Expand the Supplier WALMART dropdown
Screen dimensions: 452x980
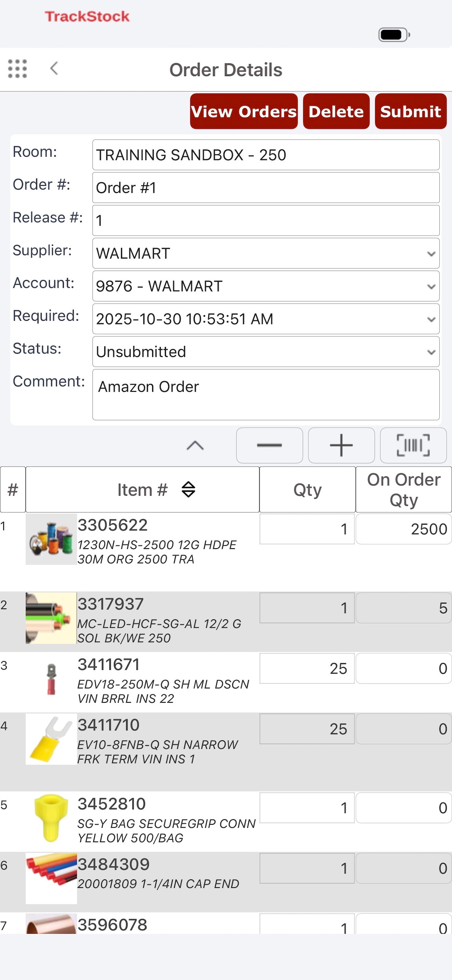tap(266, 253)
